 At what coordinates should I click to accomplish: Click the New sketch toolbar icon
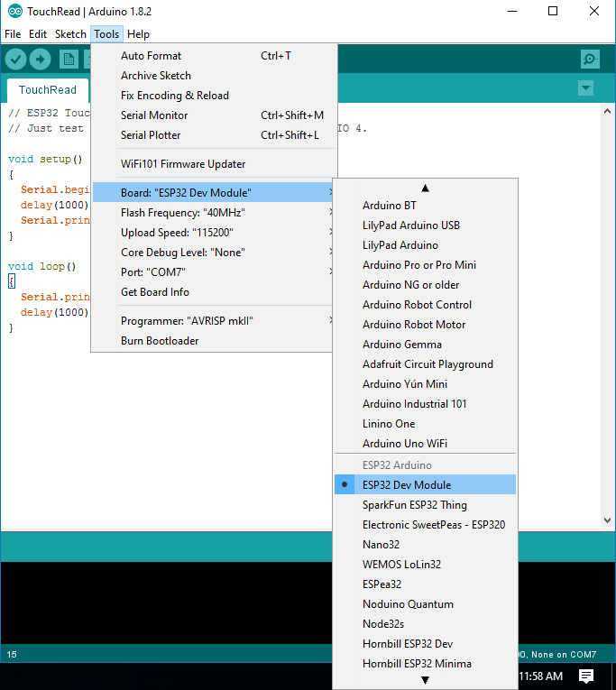point(69,60)
